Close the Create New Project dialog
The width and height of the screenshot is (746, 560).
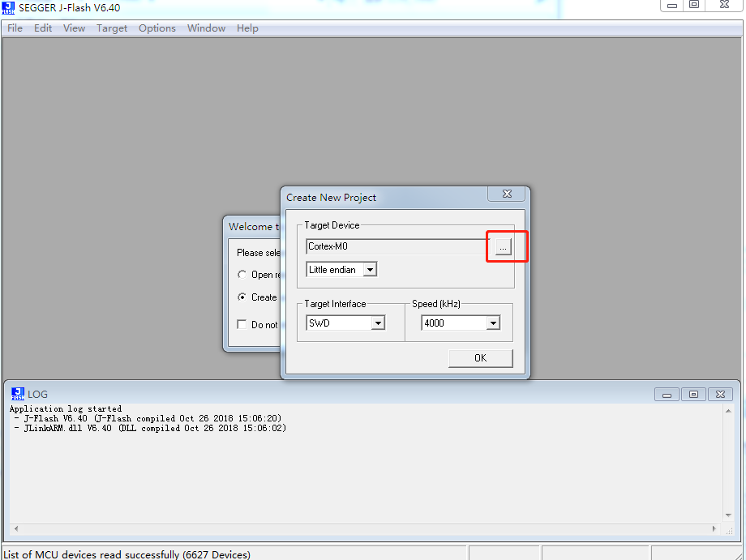coord(507,194)
